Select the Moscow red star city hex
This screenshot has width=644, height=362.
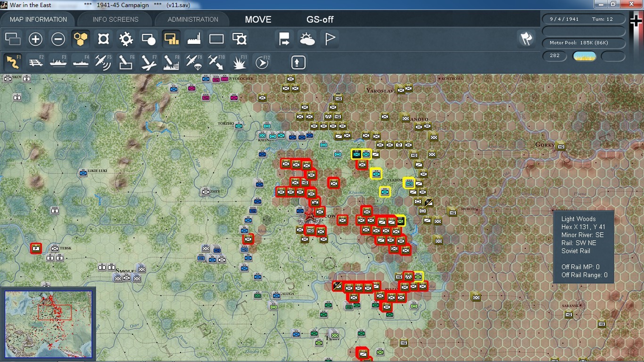point(310,215)
